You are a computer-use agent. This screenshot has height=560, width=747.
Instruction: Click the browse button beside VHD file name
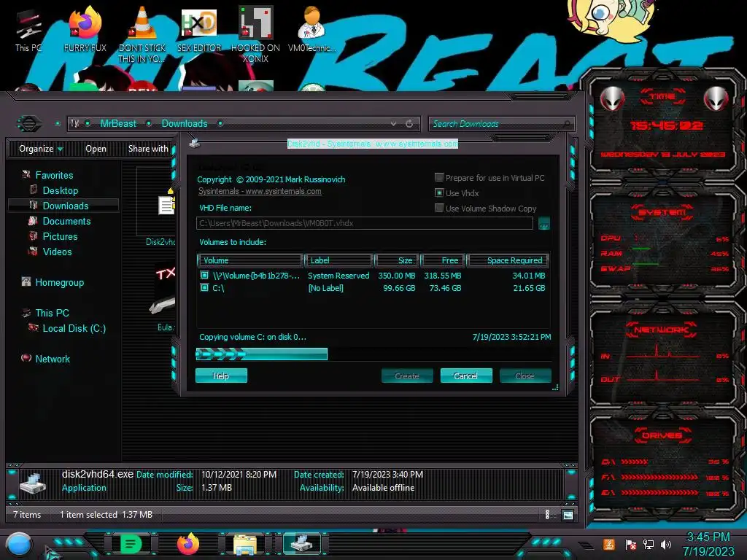(543, 223)
